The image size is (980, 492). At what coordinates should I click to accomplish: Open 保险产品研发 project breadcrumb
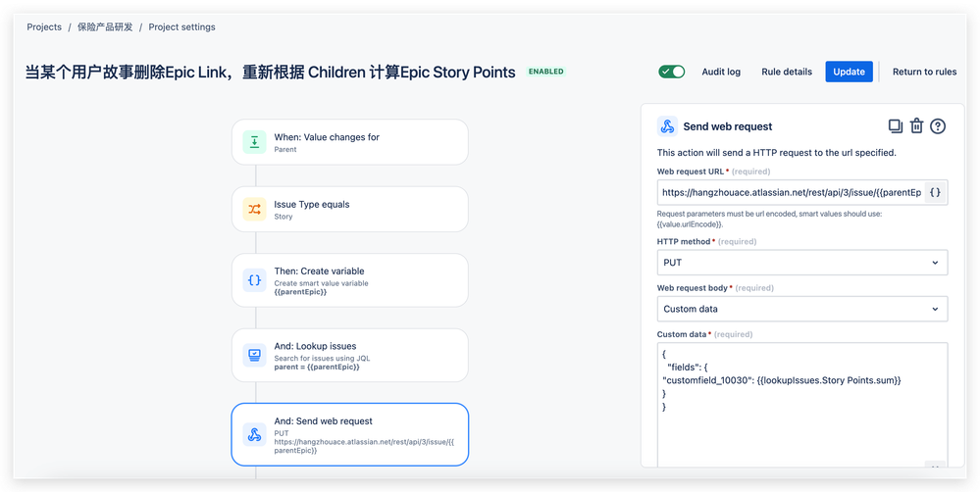[x=105, y=27]
